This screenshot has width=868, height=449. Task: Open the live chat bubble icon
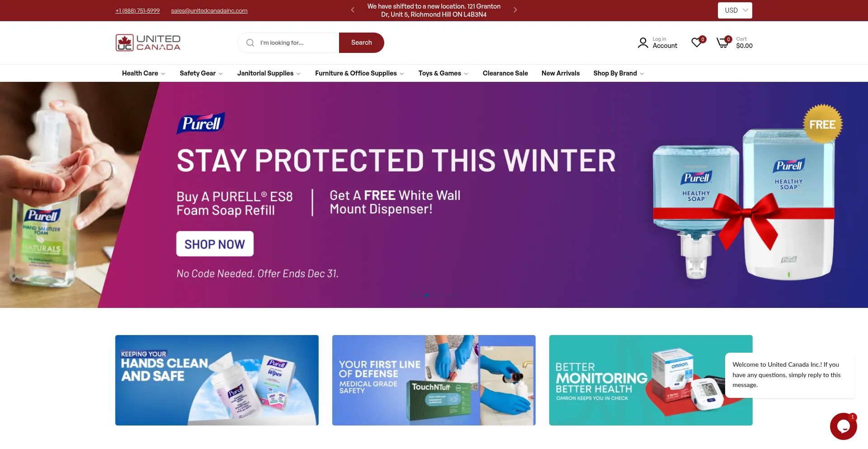pos(843,426)
